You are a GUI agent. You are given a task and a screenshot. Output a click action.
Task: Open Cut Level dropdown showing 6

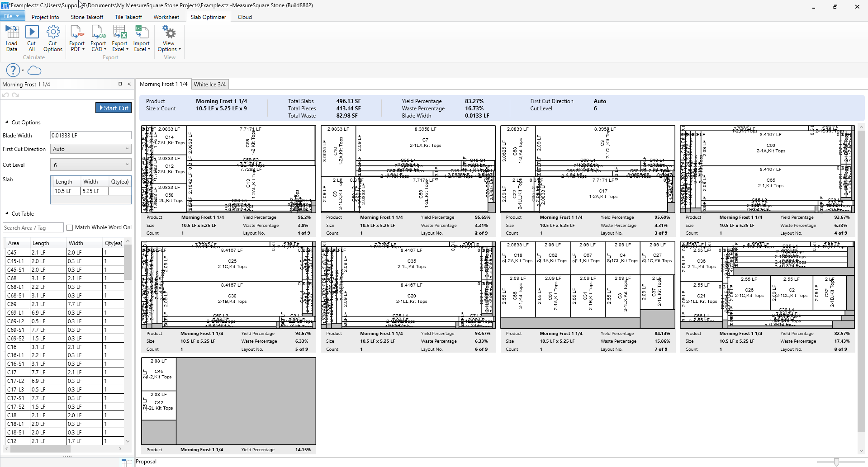coord(90,165)
